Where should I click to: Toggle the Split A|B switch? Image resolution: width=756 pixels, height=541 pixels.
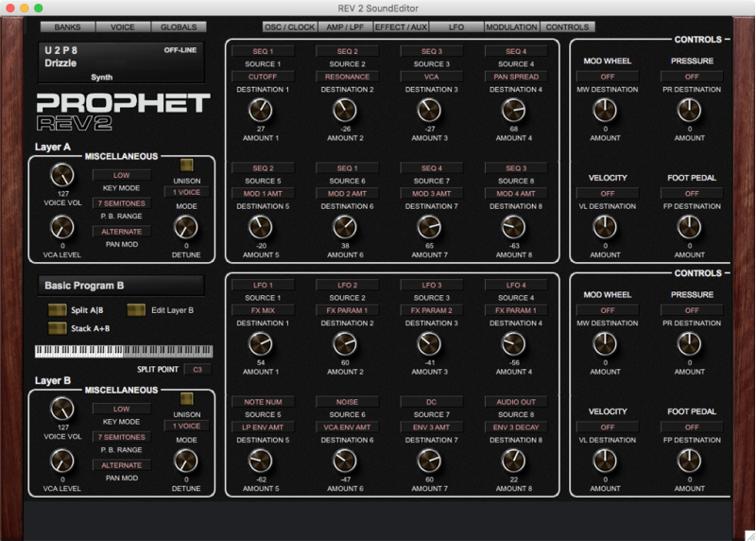point(58,310)
